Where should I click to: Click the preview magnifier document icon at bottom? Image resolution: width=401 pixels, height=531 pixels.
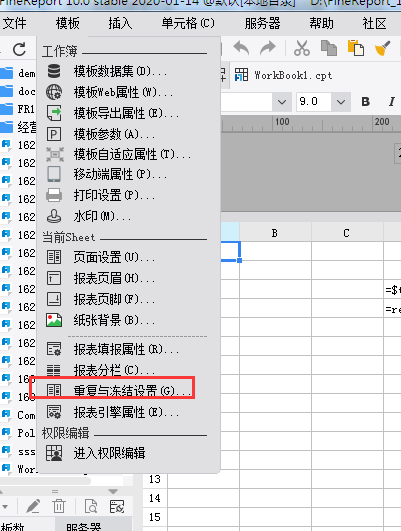pos(91,507)
